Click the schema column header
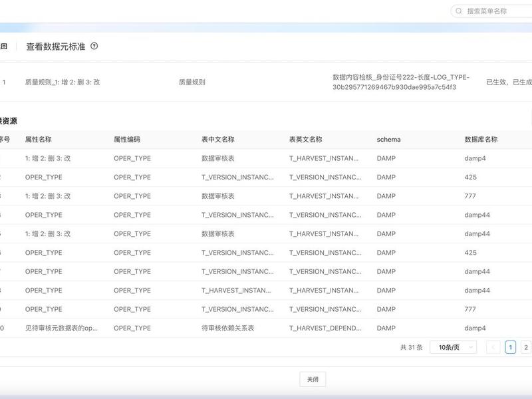 (x=388, y=140)
